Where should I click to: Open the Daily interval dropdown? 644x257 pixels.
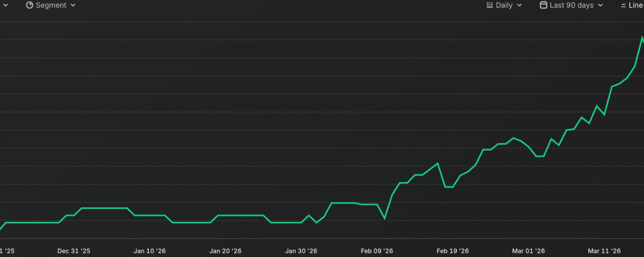504,5
